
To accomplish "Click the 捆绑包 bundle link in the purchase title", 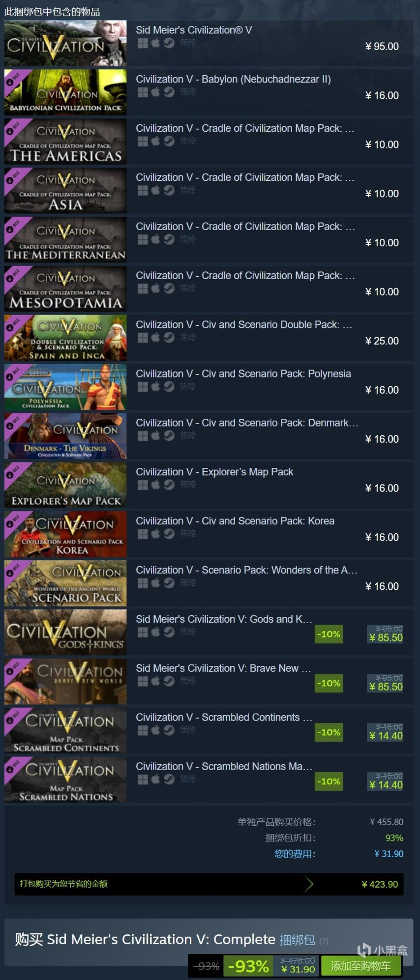I will tap(297, 940).
